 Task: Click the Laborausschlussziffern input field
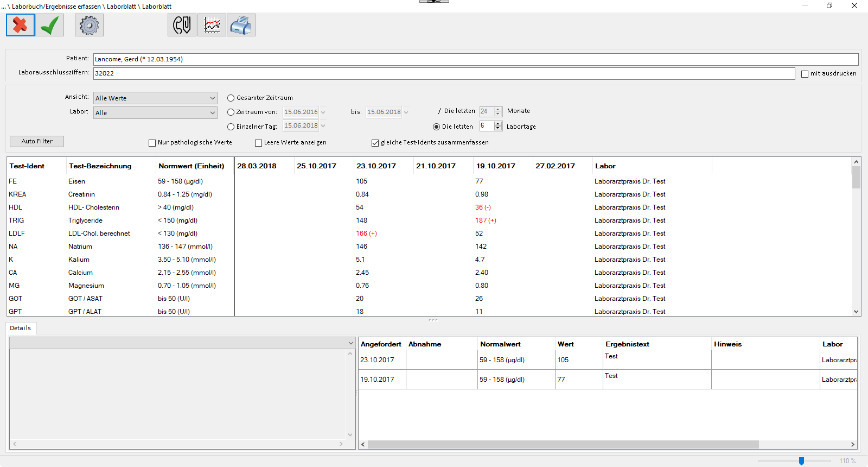(444, 73)
